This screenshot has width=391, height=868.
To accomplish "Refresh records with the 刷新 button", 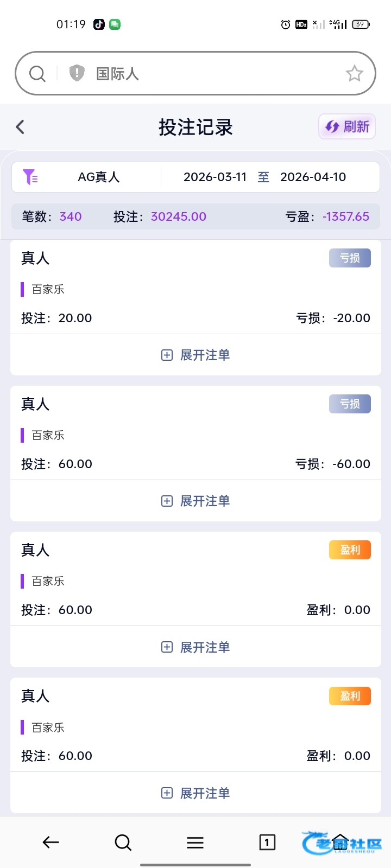I will [x=347, y=127].
